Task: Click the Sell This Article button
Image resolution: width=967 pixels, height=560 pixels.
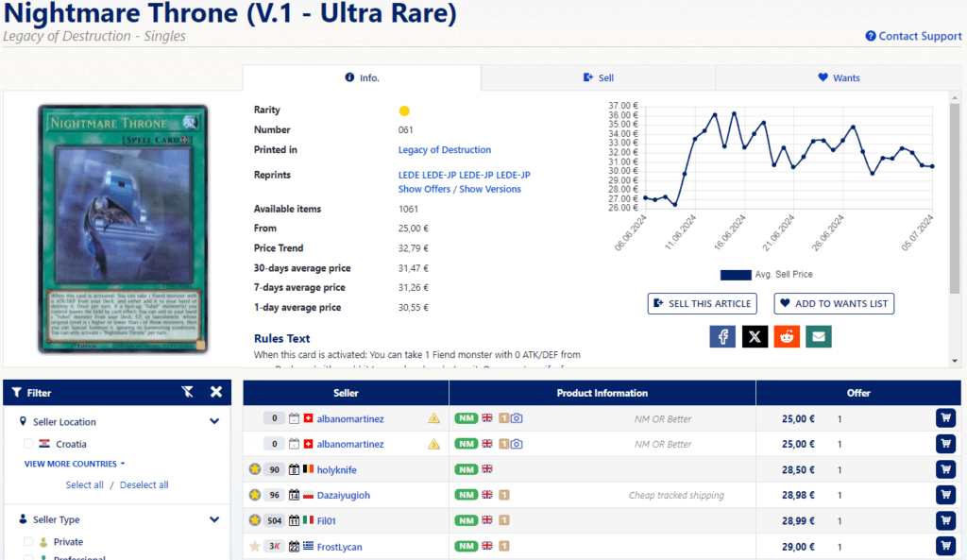Action: click(x=703, y=303)
